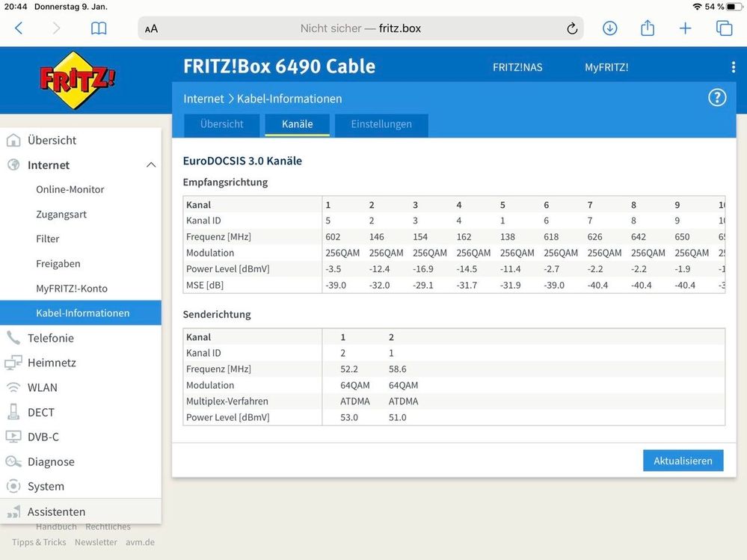Click the diagnose icon in sidebar

13,461
